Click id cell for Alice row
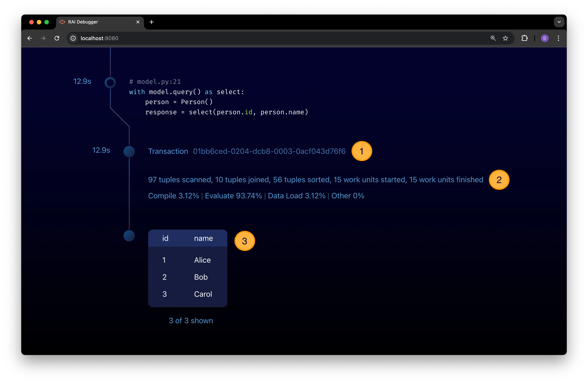The image size is (588, 383). (x=164, y=260)
